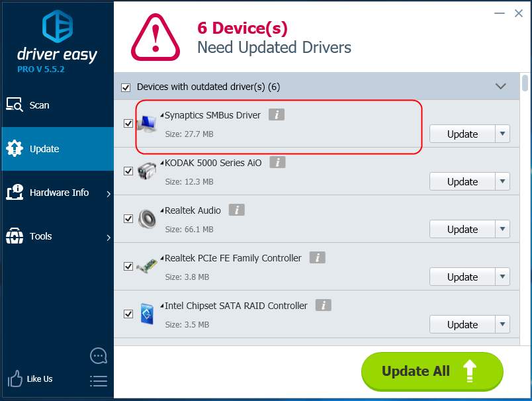The height and width of the screenshot is (401, 532).
Task: Click the Like Us thumbs-up icon
Action: (15, 379)
